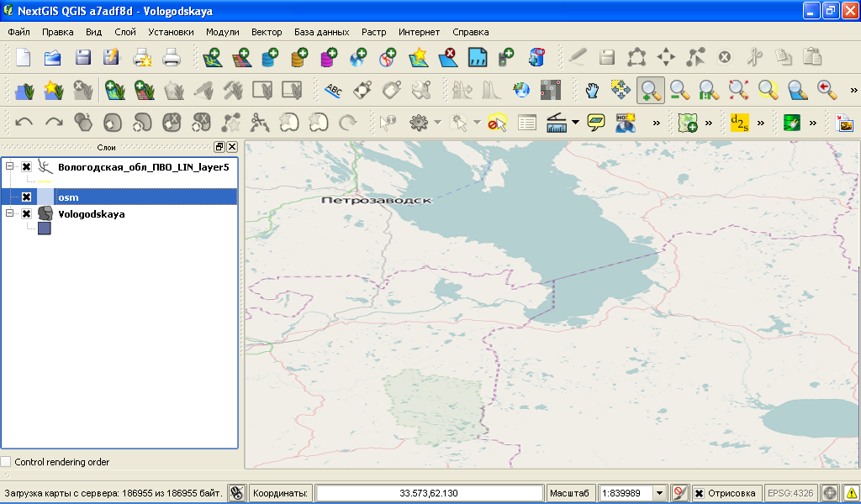
Task: Uncheck visibility of the osm layer
Action: (26, 197)
